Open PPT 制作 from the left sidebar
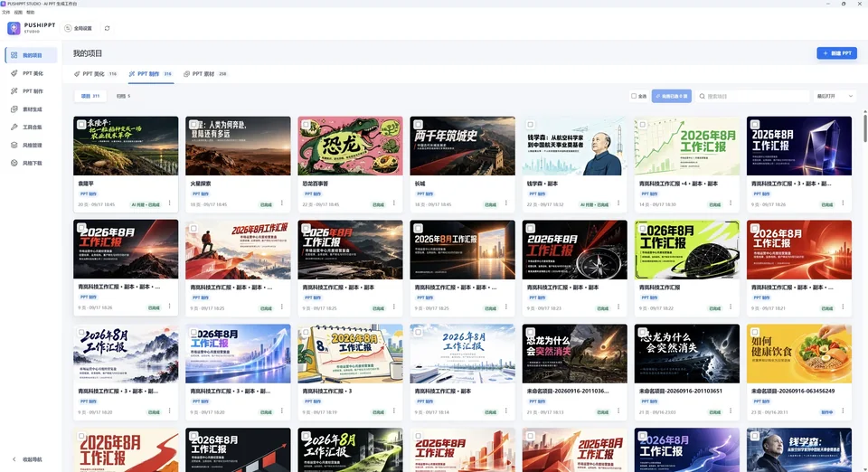Screen dimensions: 868x472 (31, 91)
